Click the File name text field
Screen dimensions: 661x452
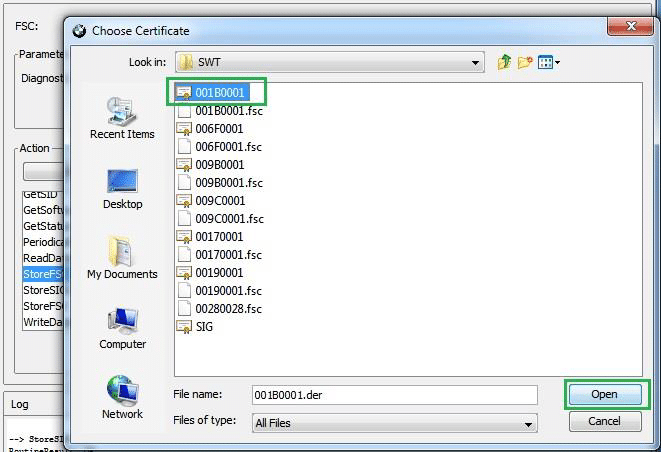pyautogui.click(x=392, y=395)
